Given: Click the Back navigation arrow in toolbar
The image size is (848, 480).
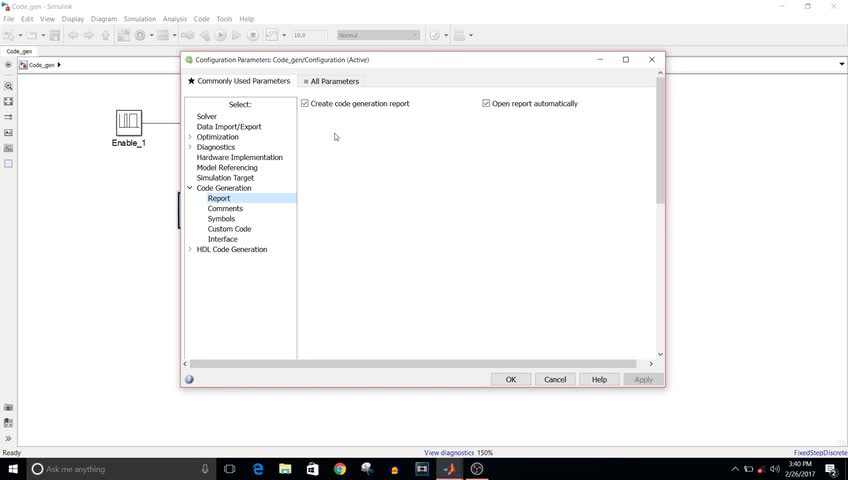Looking at the screenshot, I should [72, 35].
